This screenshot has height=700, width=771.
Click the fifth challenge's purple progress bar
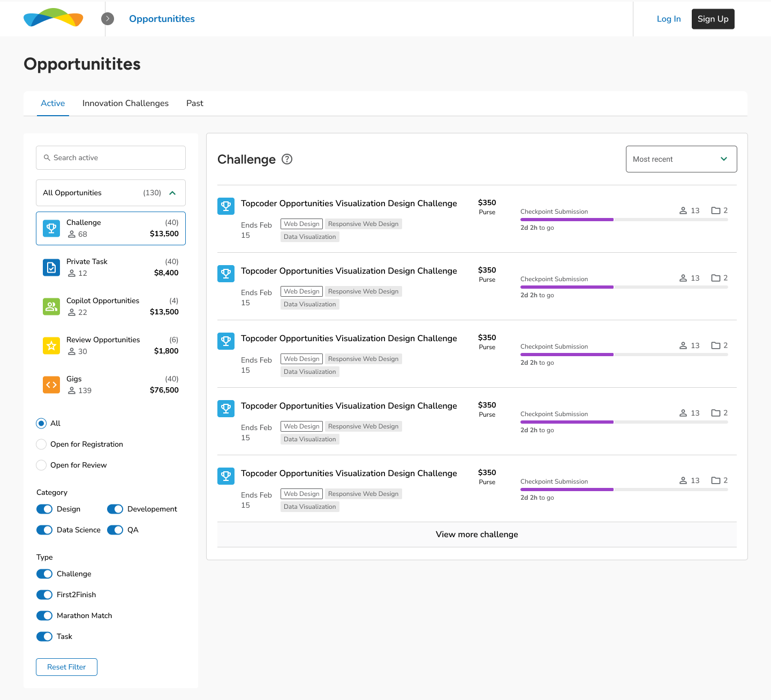567,490
